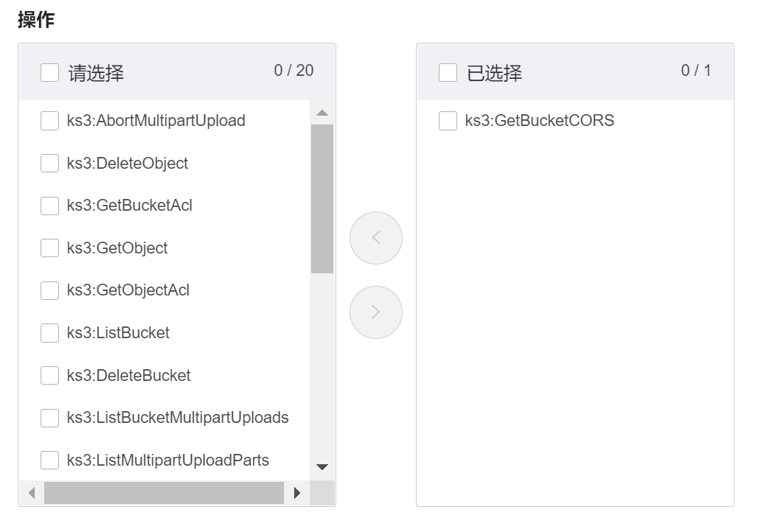
Task: Tick the ks3:DeleteObject option
Action: pos(49,164)
